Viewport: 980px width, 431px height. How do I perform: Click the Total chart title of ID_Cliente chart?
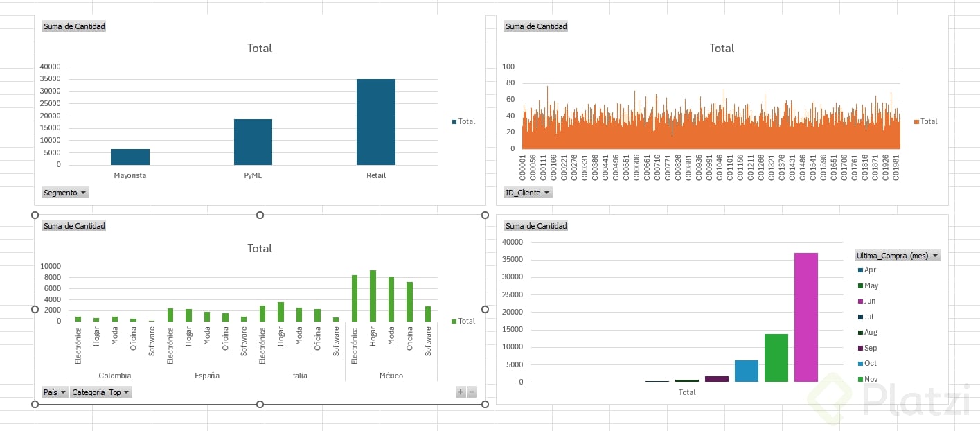tap(722, 49)
